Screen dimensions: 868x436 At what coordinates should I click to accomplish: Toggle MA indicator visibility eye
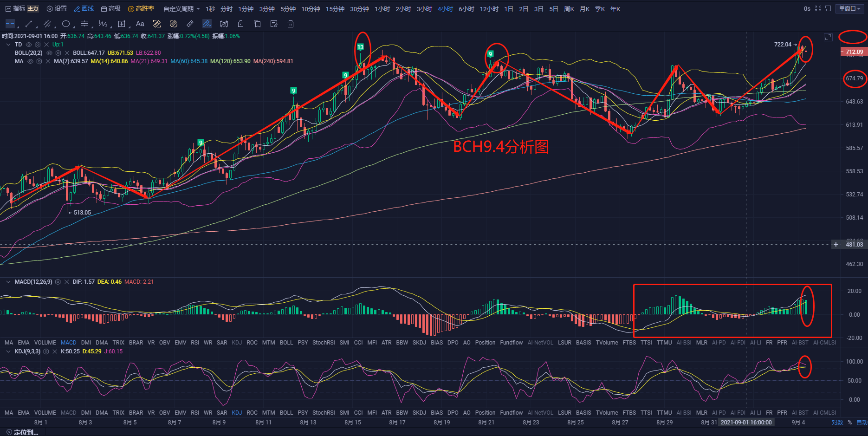(x=30, y=61)
